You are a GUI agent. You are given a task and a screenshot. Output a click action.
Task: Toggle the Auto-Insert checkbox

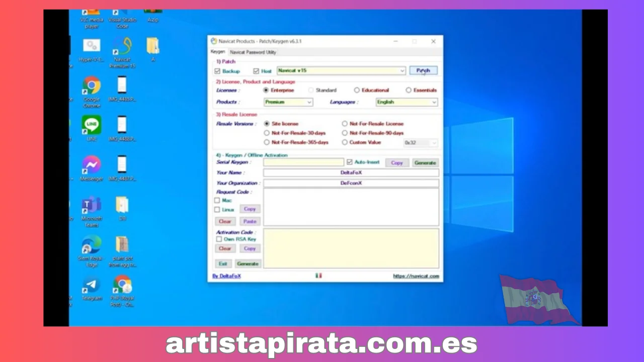tap(350, 162)
